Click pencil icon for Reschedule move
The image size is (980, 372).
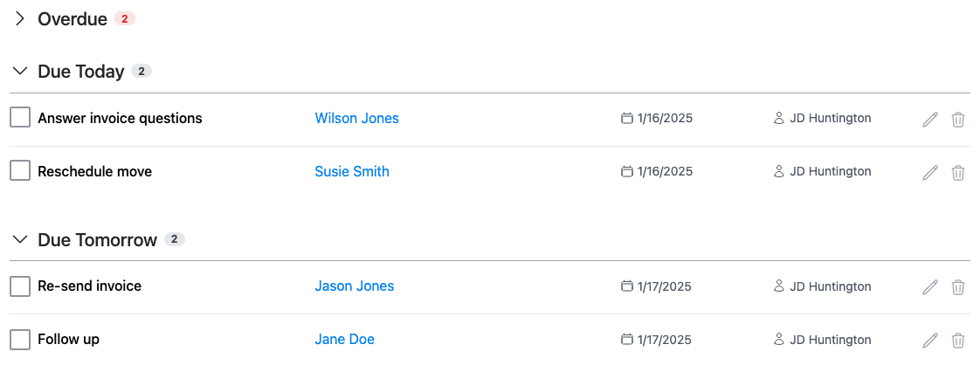coord(930,172)
